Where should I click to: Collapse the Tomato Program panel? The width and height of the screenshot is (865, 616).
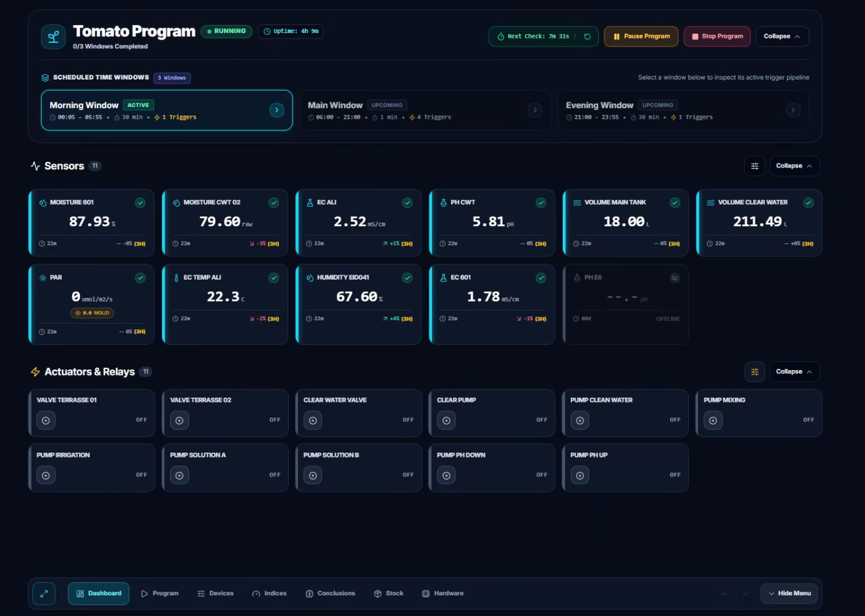(x=782, y=37)
